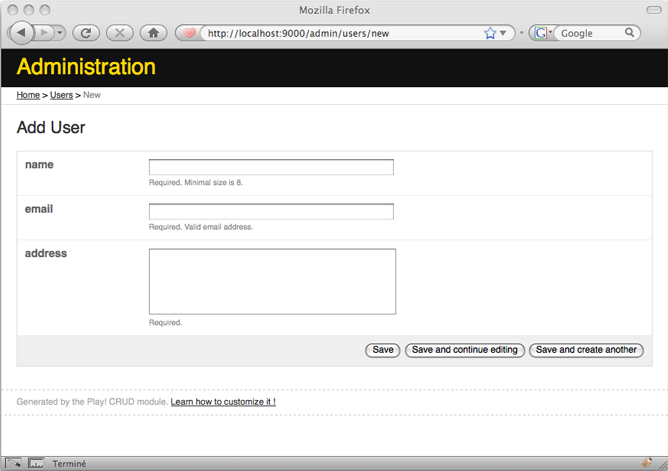Click the magnifier search icon

pos(630,33)
